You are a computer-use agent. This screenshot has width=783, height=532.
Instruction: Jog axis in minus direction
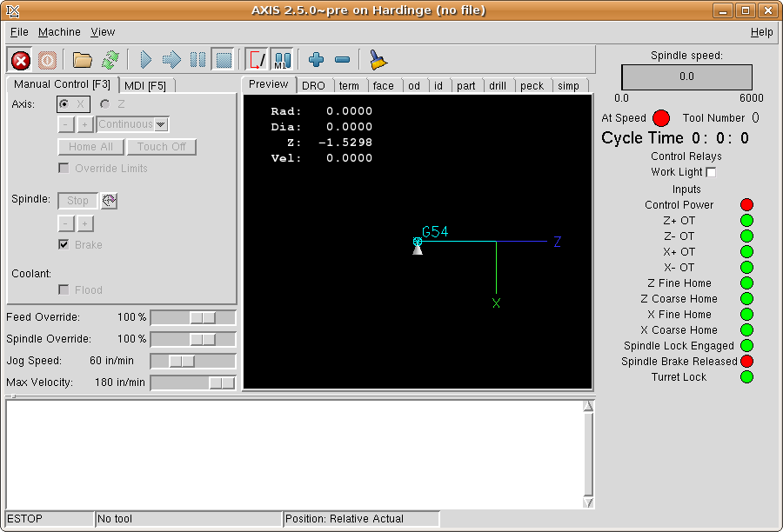click(x=66, y=124)
